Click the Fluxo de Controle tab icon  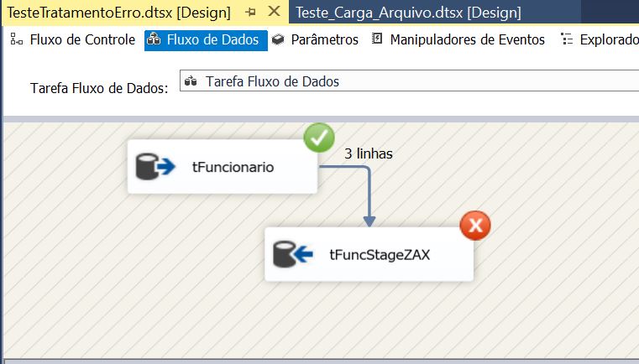point(17,39)
